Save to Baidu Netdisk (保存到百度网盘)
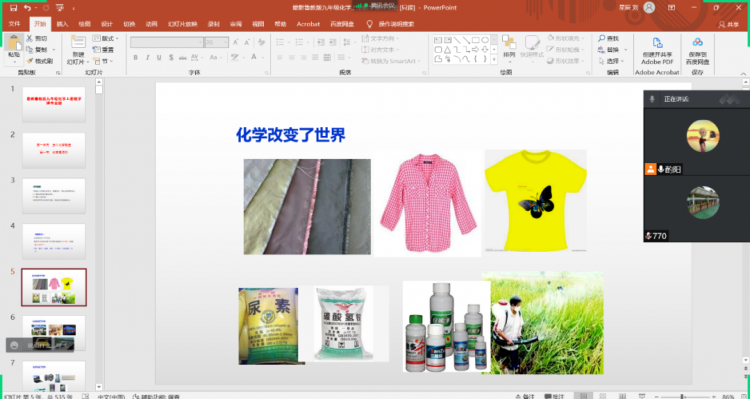 point(697,50)
